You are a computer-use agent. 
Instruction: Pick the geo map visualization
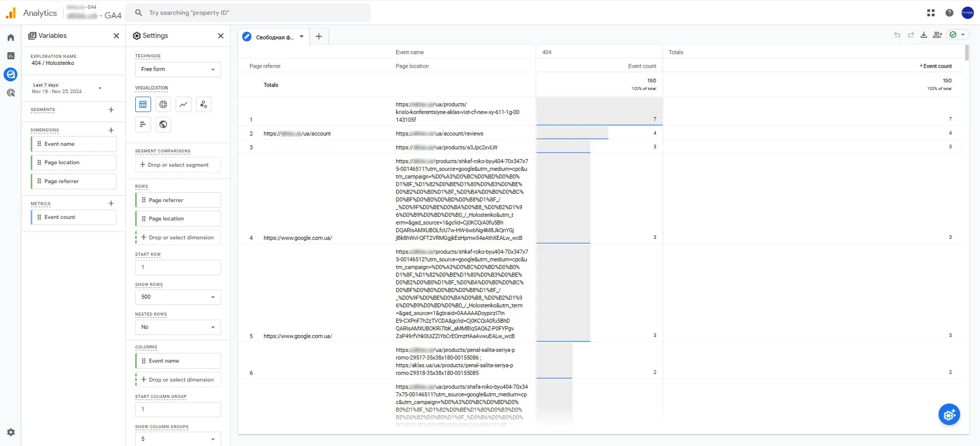pyautogui.click(x=163, y=124)
